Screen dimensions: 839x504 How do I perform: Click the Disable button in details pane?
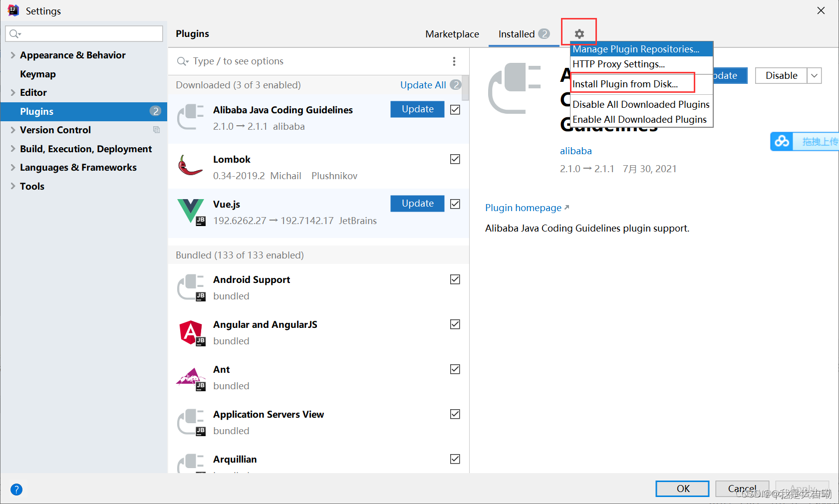(781, 76)
